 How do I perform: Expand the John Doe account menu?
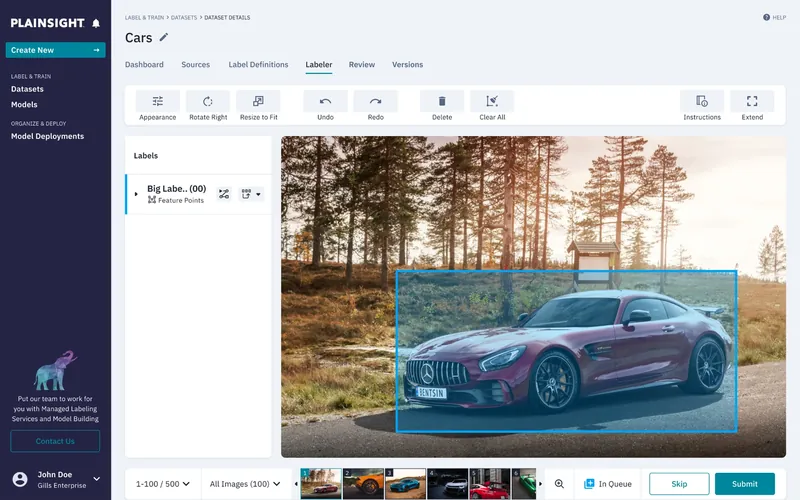pos(96,479)
